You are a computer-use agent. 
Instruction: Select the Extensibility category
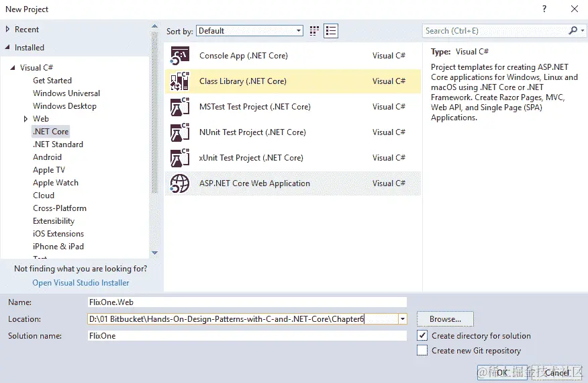54,221
